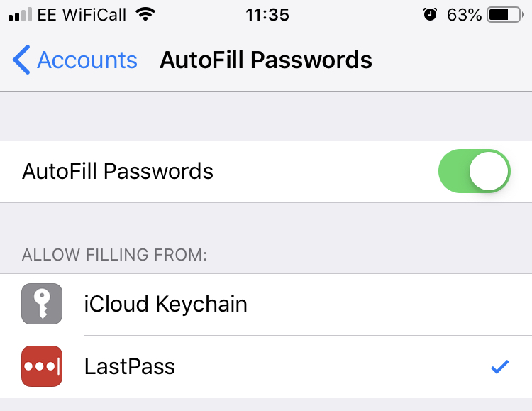This screenshot has height=411, width=532.
Task: Tap the LastPass row label
Action: point(130,366)
